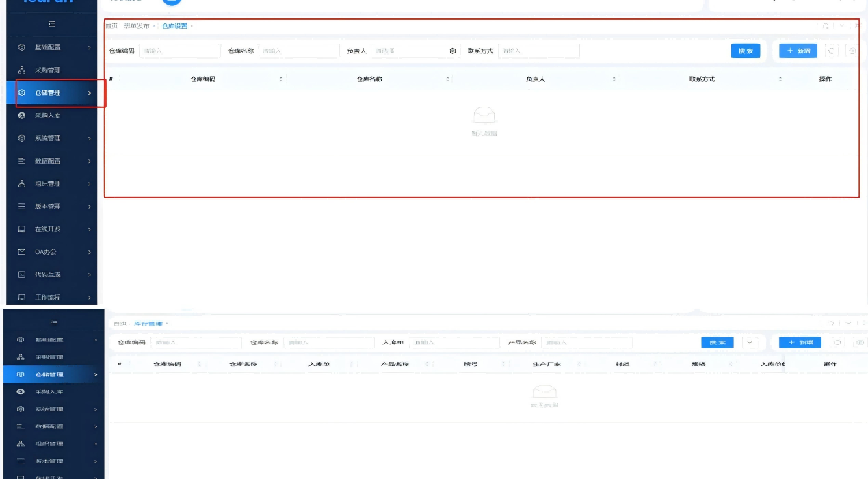Click the blue 搜索 button in 仓库设置

tap(745, 51)
